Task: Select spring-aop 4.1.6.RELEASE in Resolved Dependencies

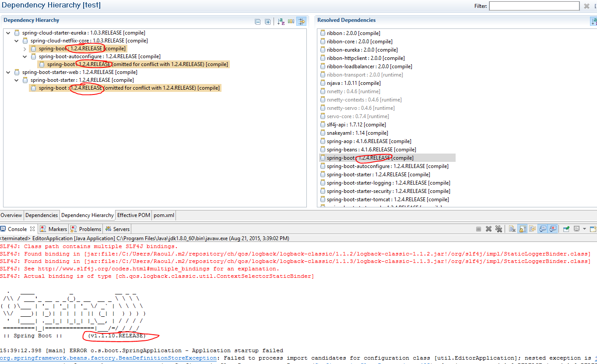Action: click(x=366, y=141)
